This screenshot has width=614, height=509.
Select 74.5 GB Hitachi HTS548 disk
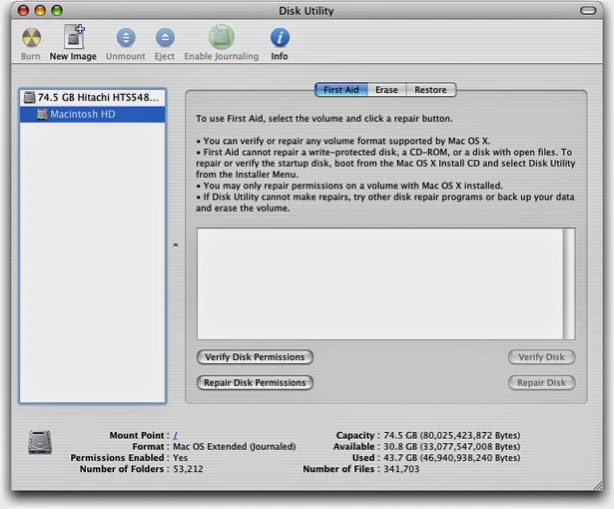pyautogui.click(x=93, y=97)
